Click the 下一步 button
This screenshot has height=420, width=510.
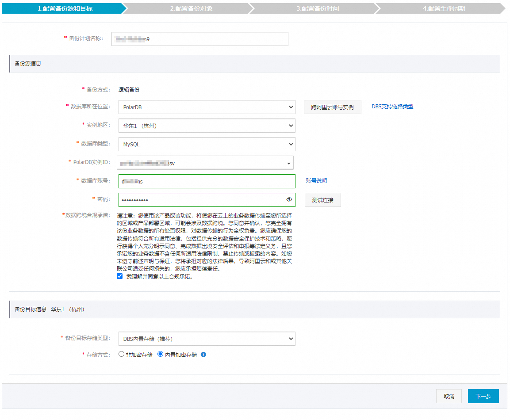coord(483,396)
